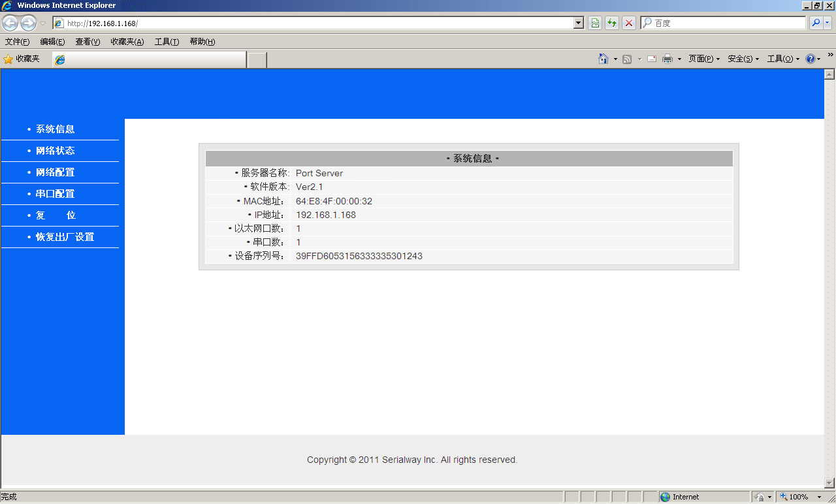Click the Ver2.1 software version value
The width and height of the screenshot is (836, 504).
[x=310, y=187]
